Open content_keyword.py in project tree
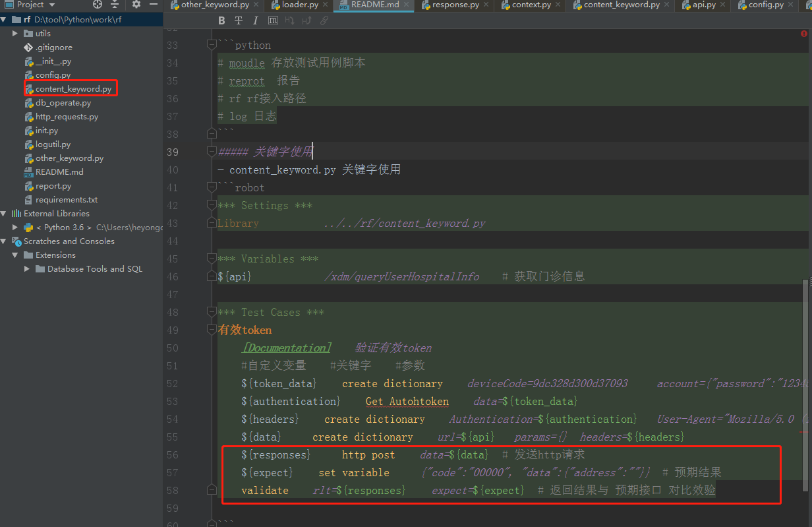Viewport: 812px width, 527px height. click(73, 89)
